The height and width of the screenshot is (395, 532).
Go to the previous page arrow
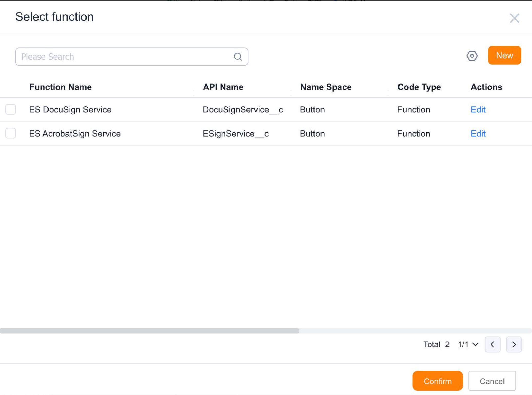pyautogui.click(x=492, y=344)
